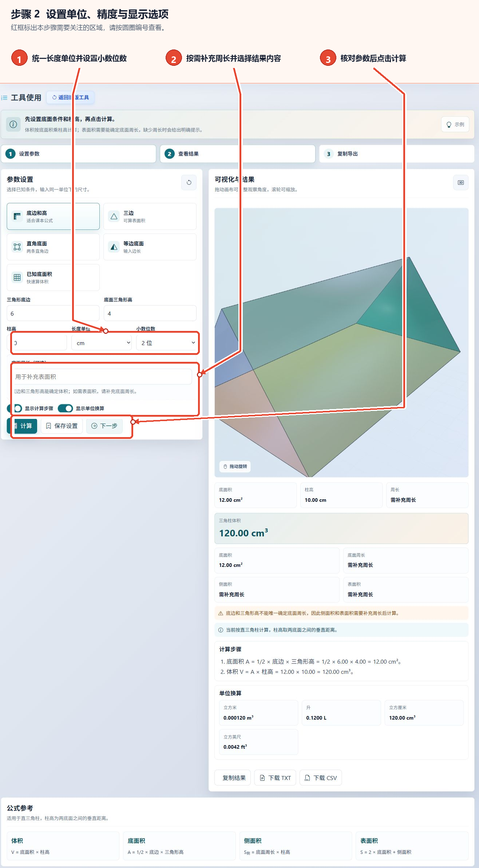Click the 三角形底边 input with value 6

point(53,313)
